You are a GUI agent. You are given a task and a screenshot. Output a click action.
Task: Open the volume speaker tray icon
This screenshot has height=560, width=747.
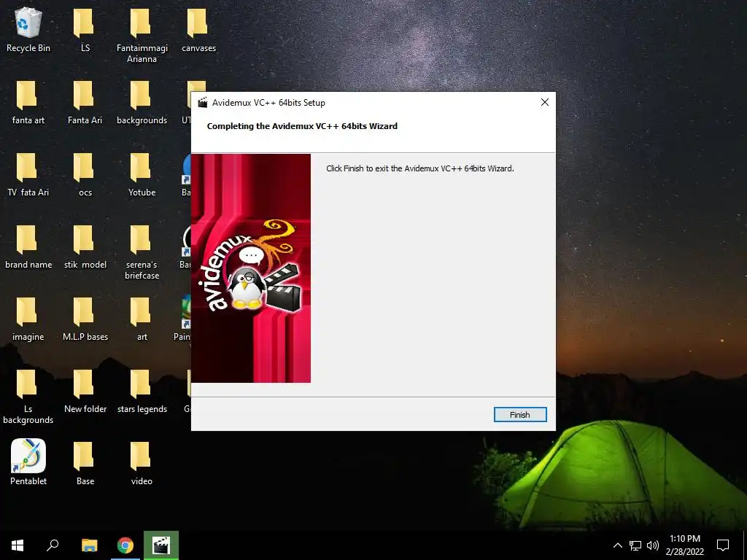pos(653,545)
